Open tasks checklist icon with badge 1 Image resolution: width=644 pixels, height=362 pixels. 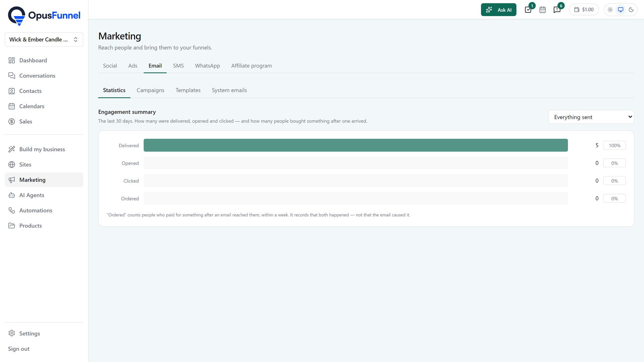coord(528,10)
